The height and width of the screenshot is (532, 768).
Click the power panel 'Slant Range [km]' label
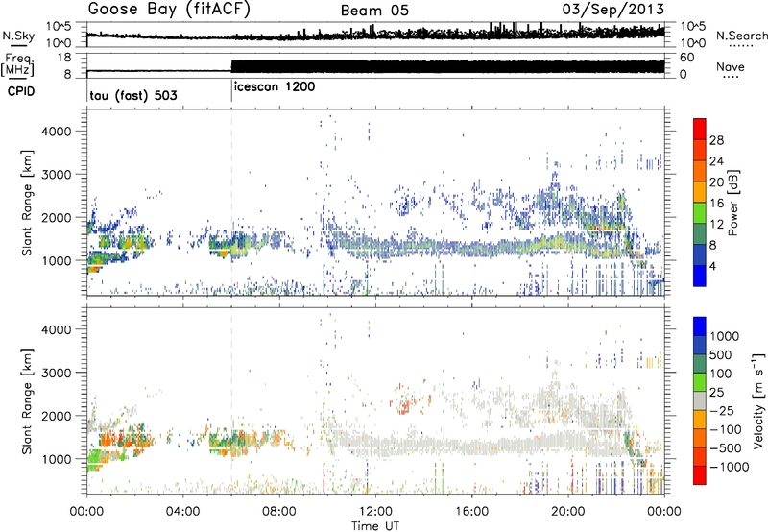27,203
